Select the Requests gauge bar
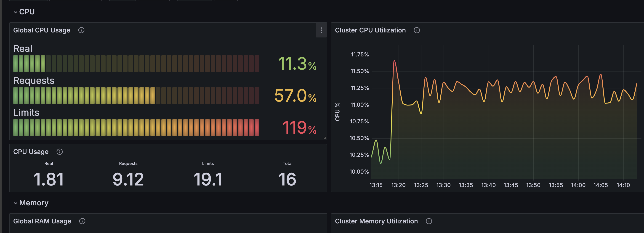Screen dimensions: 644x233 pyautogui.click(x=136, y=96)
